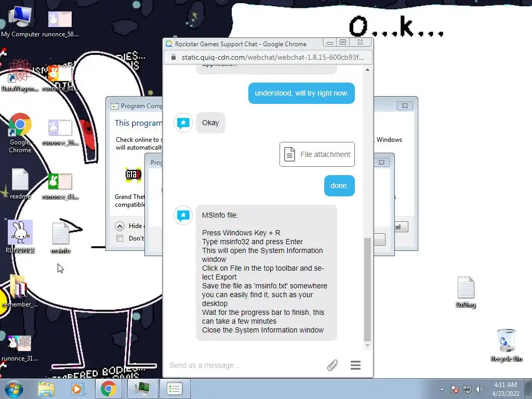This screenshot has height=399, width=532.
Task: Click the Chrome address bar URL
Action: (272, 57)
